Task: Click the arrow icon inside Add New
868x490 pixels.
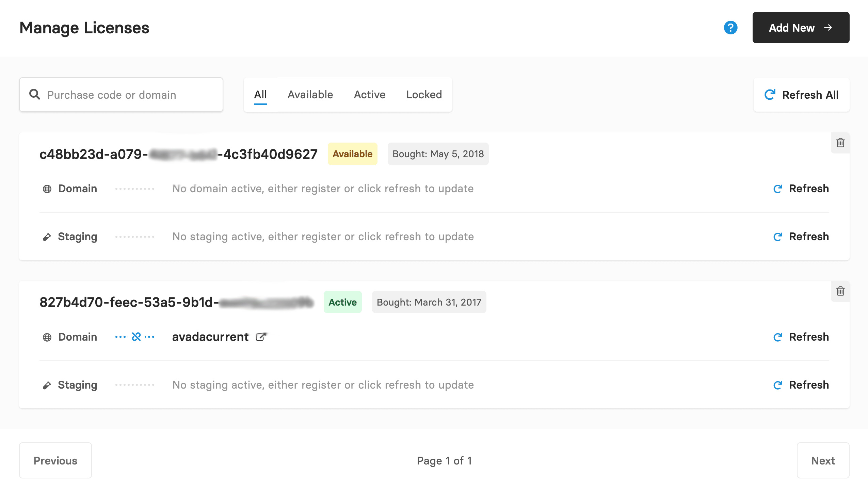Action: tap(828, 28)
